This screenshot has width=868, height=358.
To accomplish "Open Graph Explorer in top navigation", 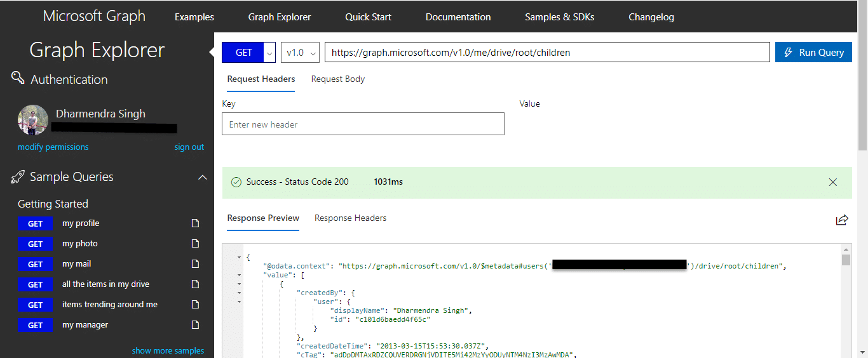I will (x=280, y=17).
